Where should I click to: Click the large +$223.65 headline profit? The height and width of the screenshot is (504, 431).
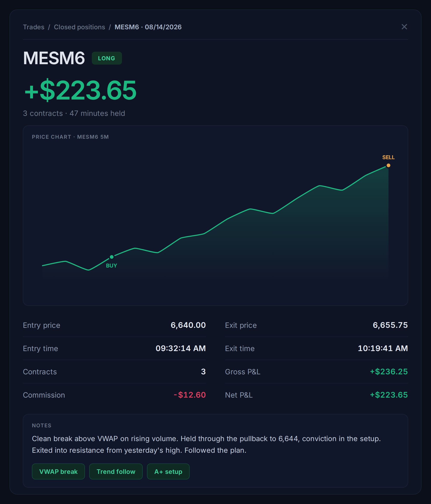pos(81,90)
